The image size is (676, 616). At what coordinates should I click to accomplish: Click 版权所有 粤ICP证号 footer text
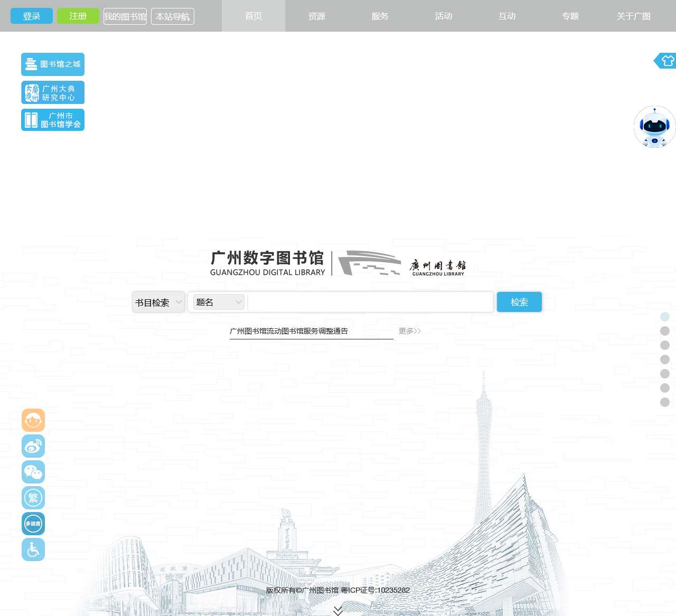[x=338, y=590]
